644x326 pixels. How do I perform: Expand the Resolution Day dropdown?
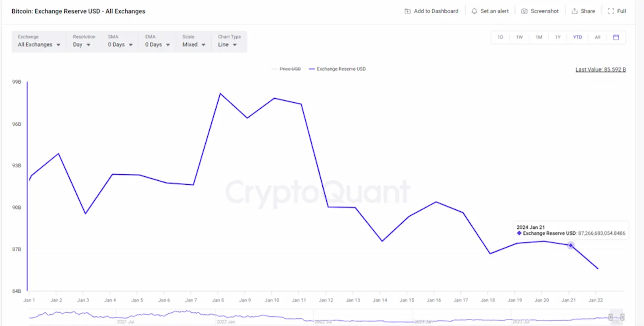[81, 45]
